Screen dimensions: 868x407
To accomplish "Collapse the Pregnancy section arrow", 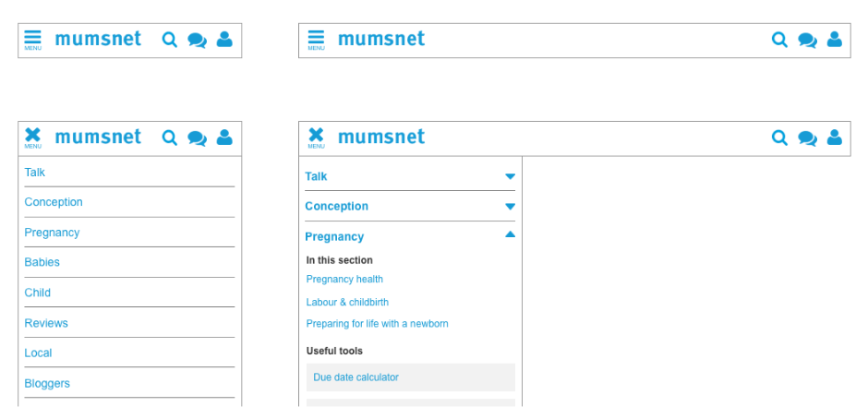I will point(511,234).
